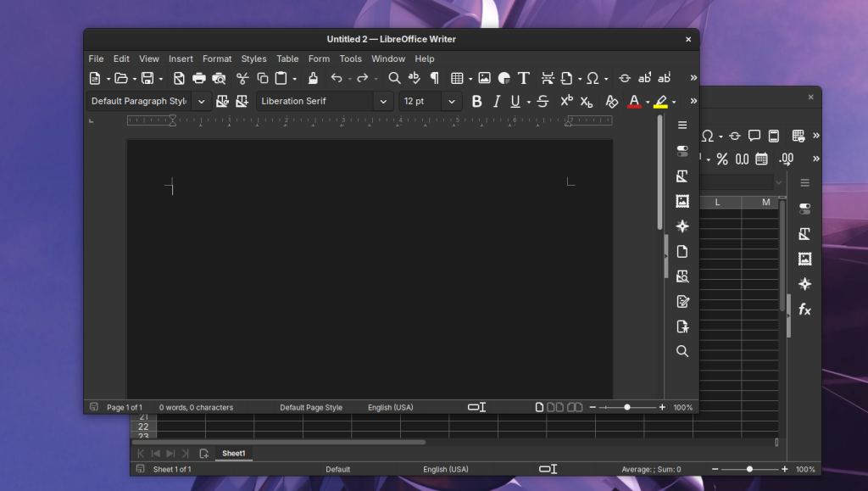
Task: Select single-page view in Writer status bar
Action: click(539, 407)
